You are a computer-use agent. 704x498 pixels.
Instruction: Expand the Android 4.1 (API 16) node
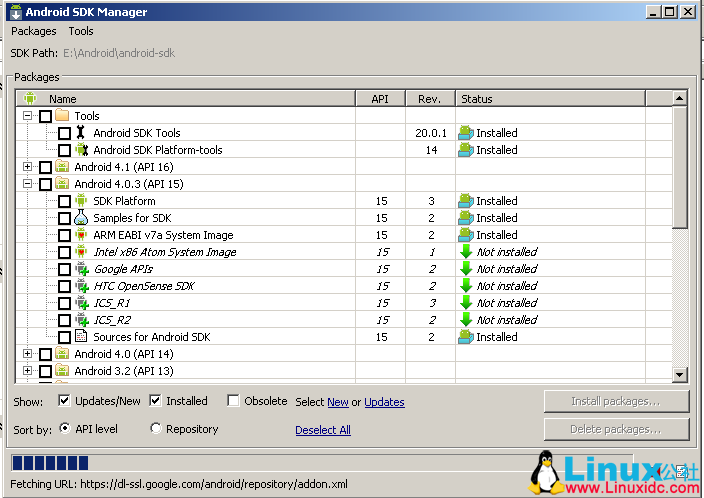(x=27, y=167)
